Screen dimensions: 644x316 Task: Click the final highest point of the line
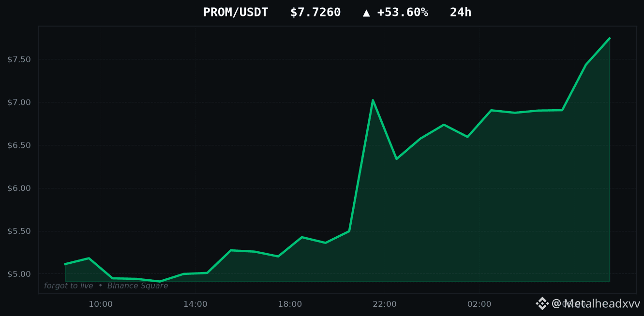(610, 38)
